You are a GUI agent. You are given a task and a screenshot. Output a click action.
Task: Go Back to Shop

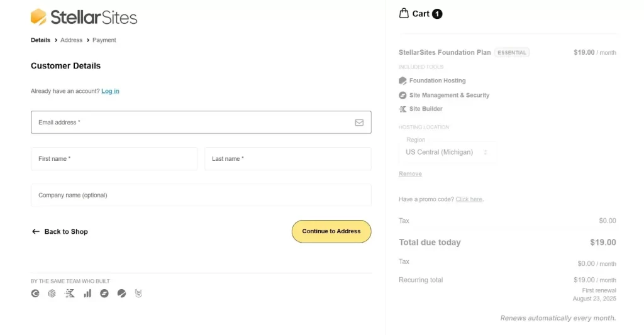(x=60, y=232)
